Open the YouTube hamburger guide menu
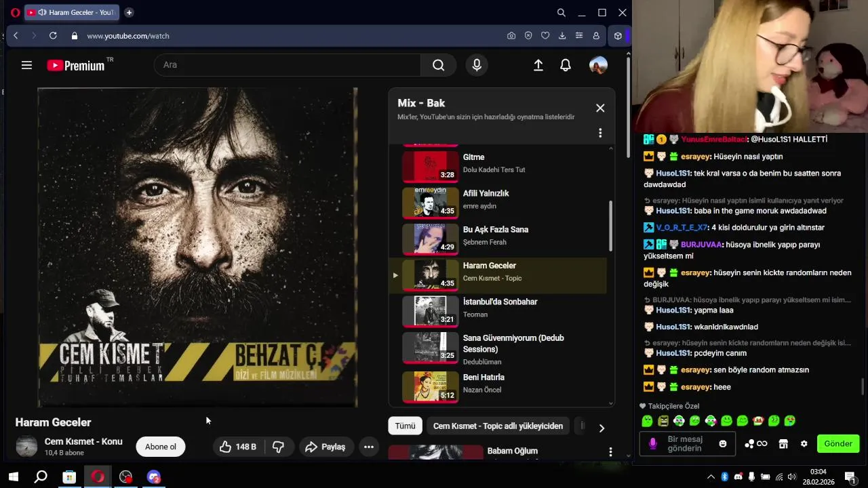Image resolution: width=868 pixels, height=488 pixels. [x=26, y=65]
